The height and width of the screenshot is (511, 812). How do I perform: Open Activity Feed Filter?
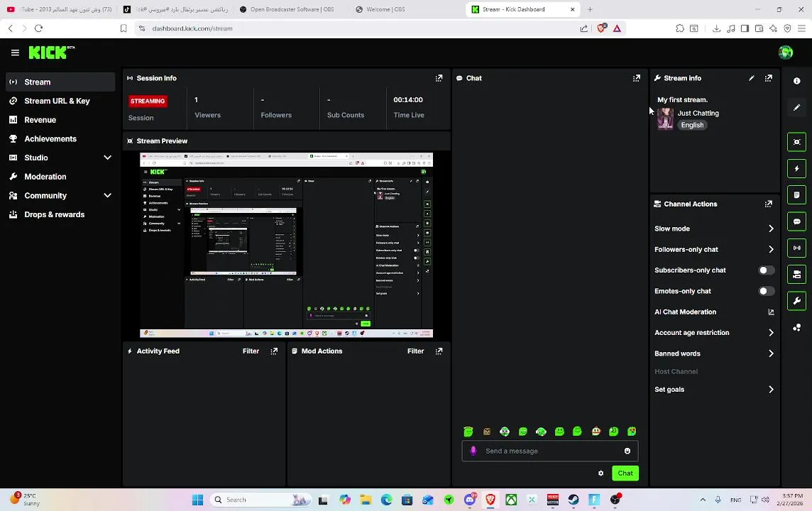click(x=251, y=351)
